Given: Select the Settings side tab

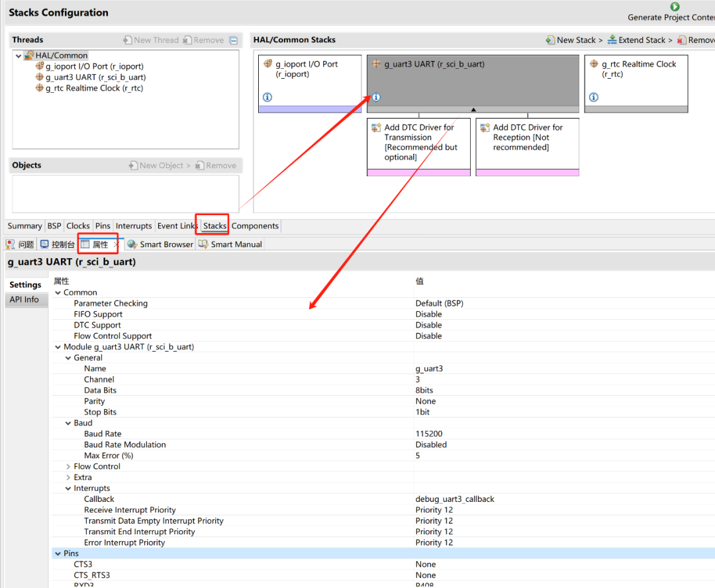Looking at the screenshot, I should point(26,285).
